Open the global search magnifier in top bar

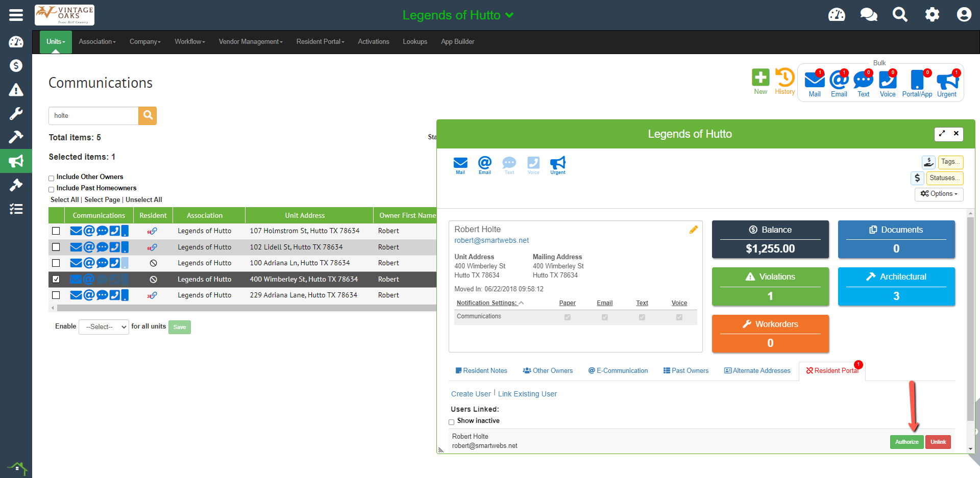coord(900,14)
